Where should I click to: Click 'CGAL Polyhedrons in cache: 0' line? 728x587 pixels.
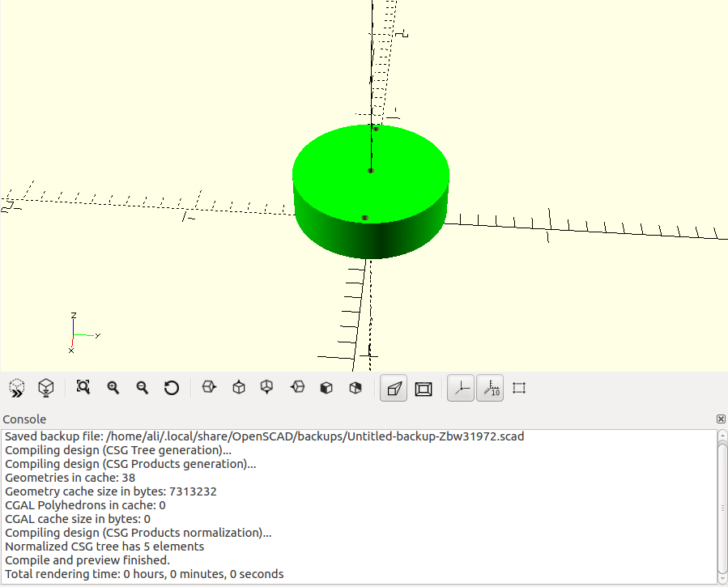click(85, 505)
